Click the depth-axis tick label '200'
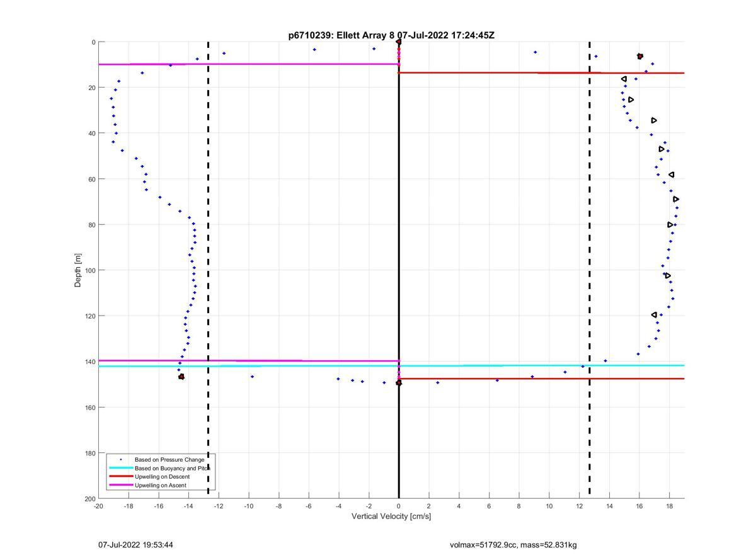 pos(90,498)
